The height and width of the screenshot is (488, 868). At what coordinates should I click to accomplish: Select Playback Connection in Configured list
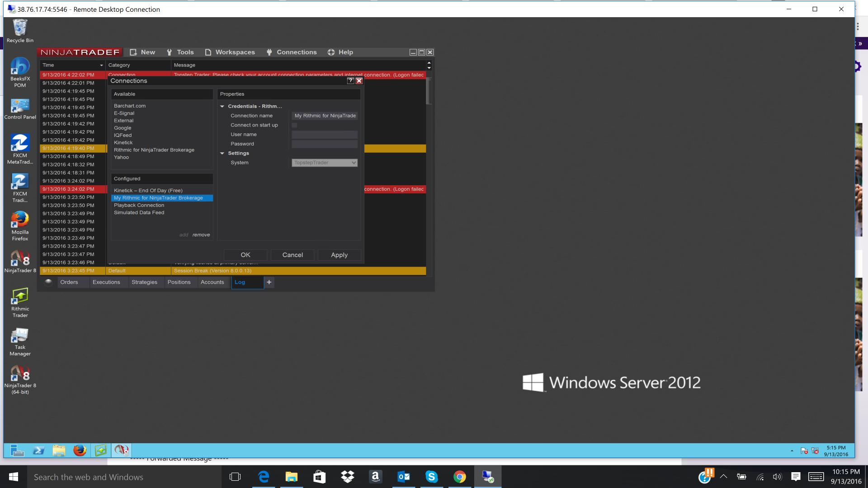pyautogui.click(x=139, y=205)
